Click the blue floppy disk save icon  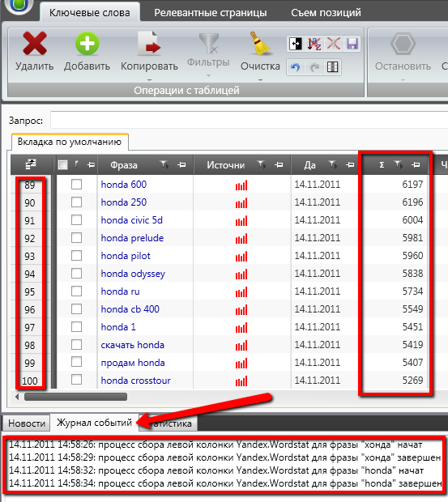tap(352, 44)
